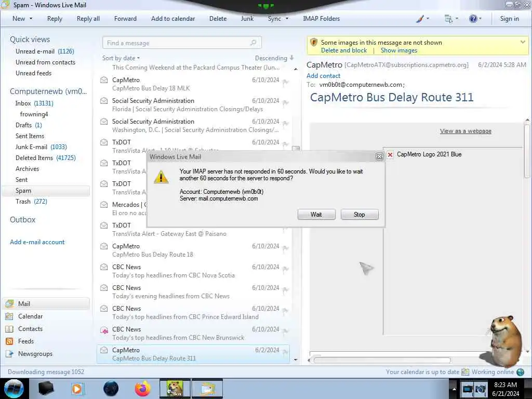Screen dimensions: 532x399
Task: Flag the CBC Prince Edward Island message
Action: (x=286, y=311)
